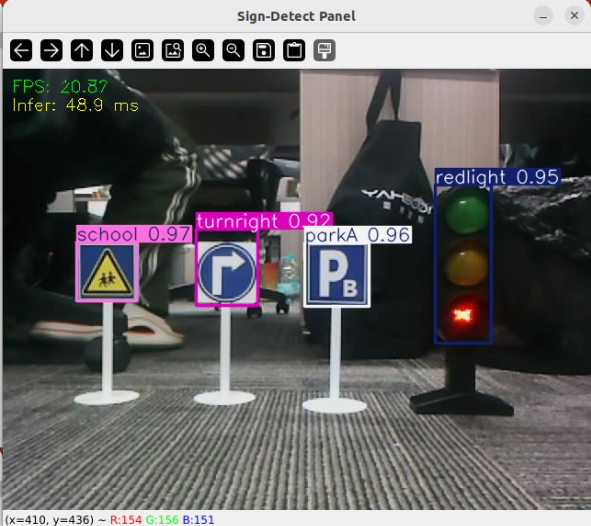Copy image to clipboard icon
Viewport: 591px width, 526px height.
click(x=294, y=50)
